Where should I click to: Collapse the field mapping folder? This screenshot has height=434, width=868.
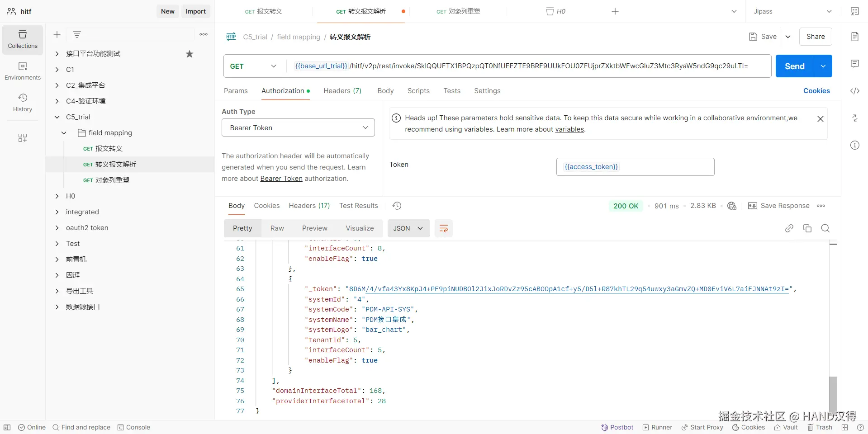point(64,133)
